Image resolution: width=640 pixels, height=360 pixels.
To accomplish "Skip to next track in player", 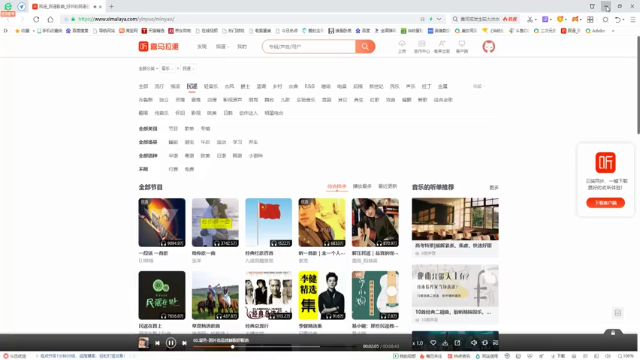I will (x=184, y=343).
